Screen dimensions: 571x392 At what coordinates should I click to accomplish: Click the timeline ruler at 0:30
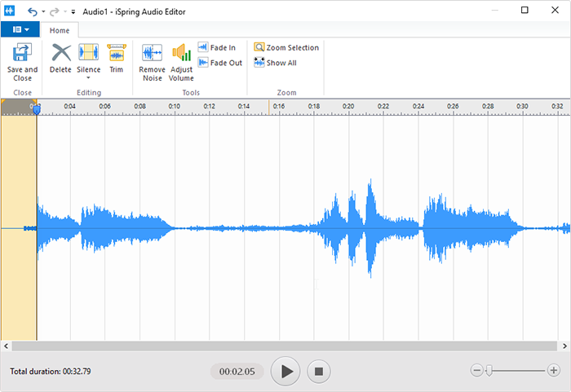pos(522,106)
